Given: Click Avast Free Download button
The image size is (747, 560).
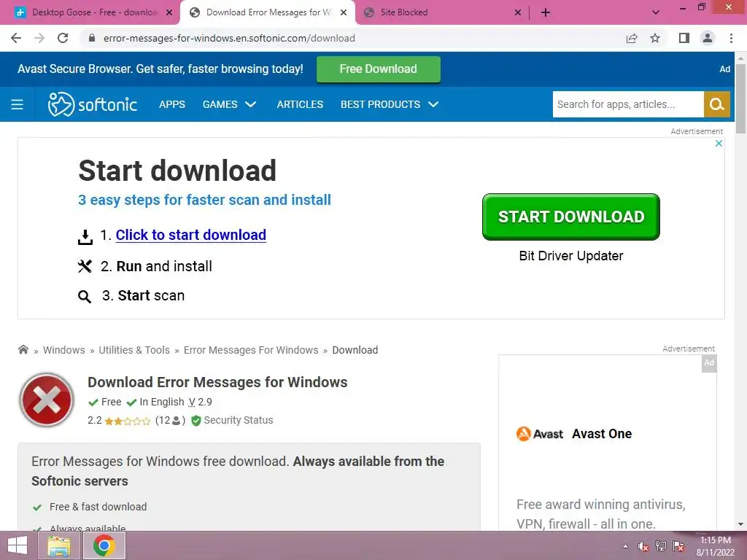Looking at the screenshot, I should pyautogui.click(x=379, y=69).
